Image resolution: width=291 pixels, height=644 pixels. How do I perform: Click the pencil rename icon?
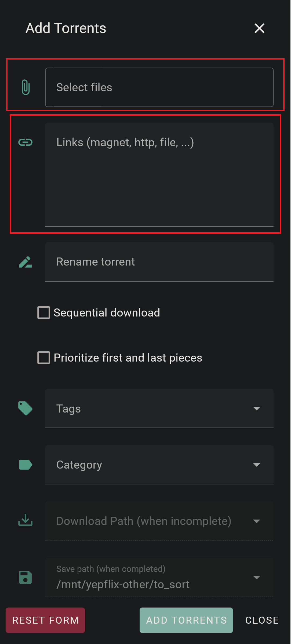pos(26,262)
